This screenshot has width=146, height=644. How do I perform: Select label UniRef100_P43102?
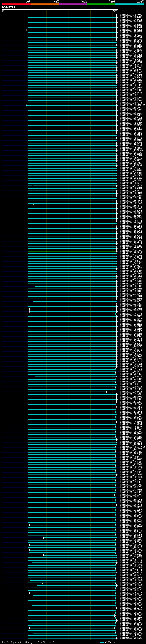click(x=131, y=422)
